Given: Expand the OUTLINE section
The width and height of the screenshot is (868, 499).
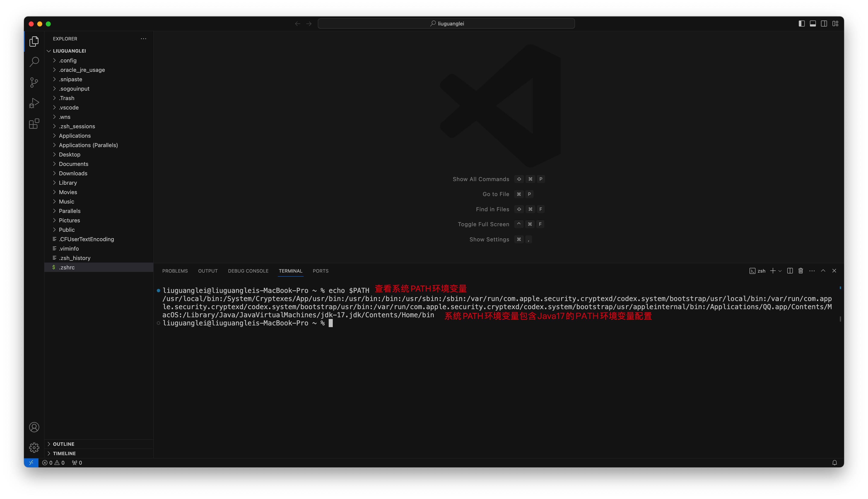Looking at the screenshot, I should pyautogui.click(x=99, y=444).
